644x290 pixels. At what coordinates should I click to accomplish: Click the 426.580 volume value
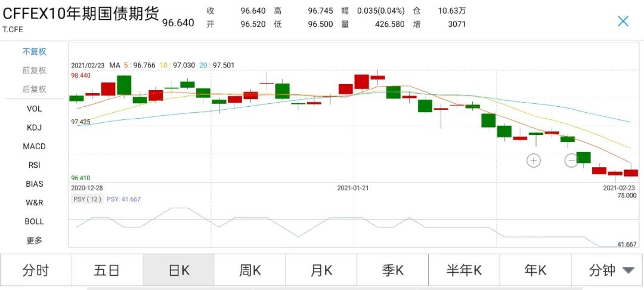[x=389, y=24]
